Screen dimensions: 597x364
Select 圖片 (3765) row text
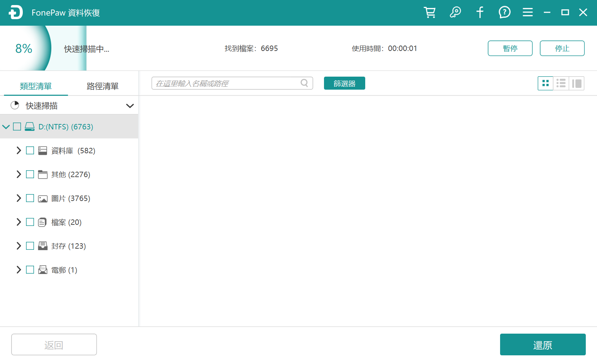[71, 198]
